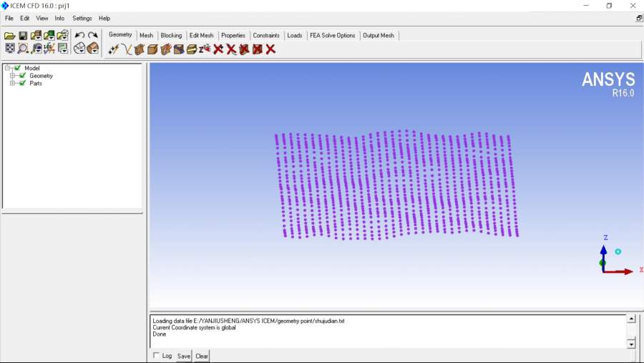Enable the Log checkbox
Viewport: 644px width, 363px height.
(x=156, y=355)
